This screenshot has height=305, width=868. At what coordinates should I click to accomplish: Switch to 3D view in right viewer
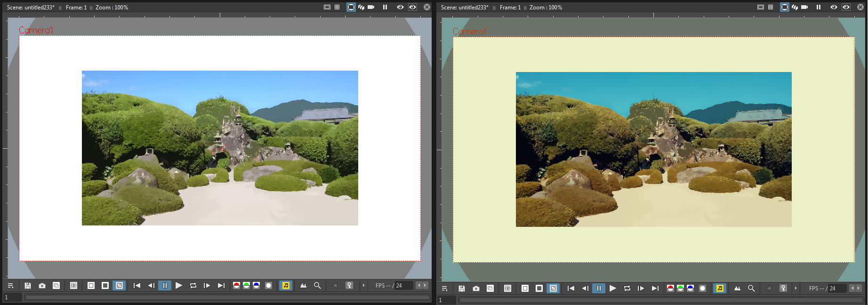coord(795,7)
